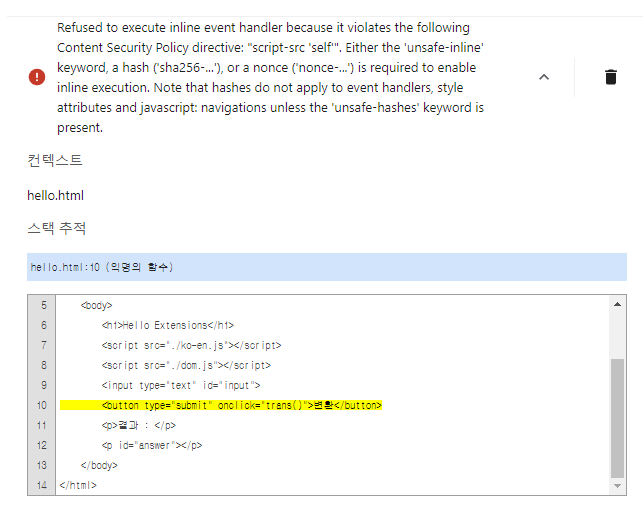643x510 pixels.
Task: Click the Hello Extensions h1 code line
Action: coord(168,326)
